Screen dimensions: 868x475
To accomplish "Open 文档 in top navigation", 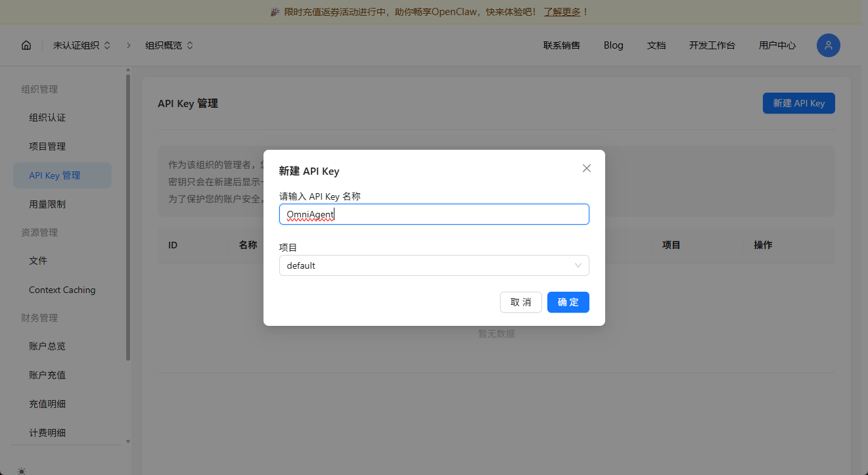I will pos(656,45).
